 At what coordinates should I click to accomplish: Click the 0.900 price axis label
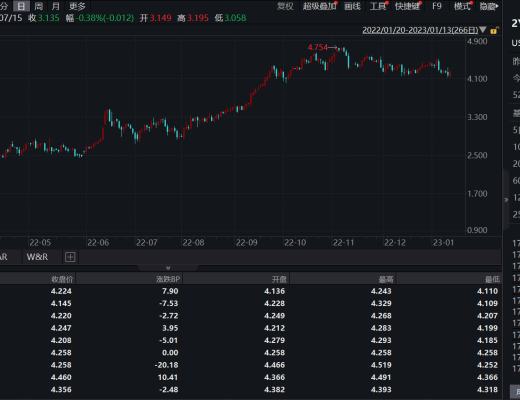[x=477, y=230]
